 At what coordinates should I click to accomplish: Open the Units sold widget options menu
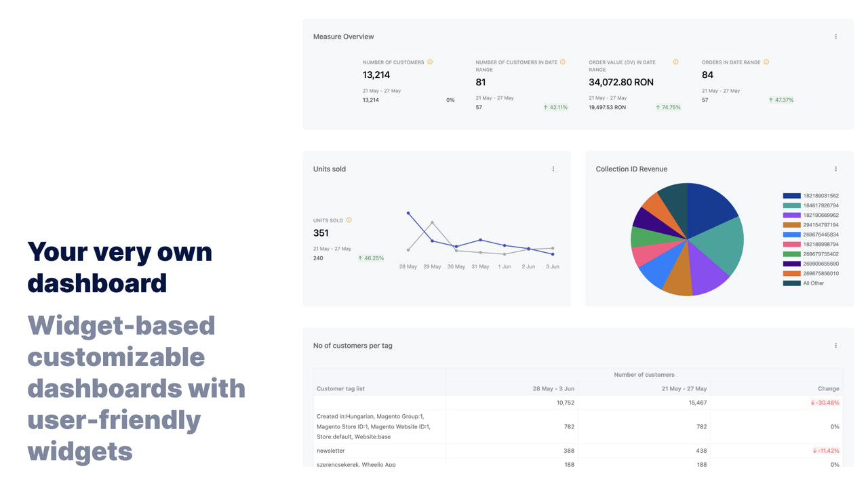[x=553, y=169]
